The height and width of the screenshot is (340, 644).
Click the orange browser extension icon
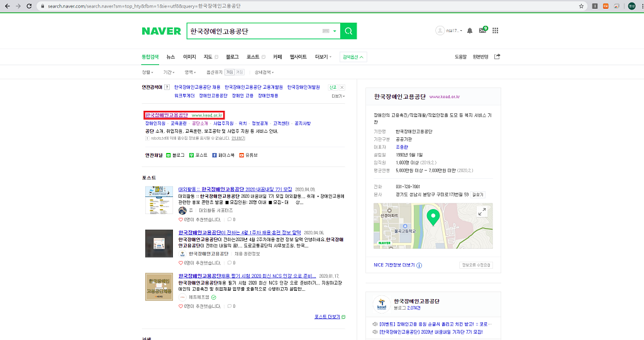[606, 6]
